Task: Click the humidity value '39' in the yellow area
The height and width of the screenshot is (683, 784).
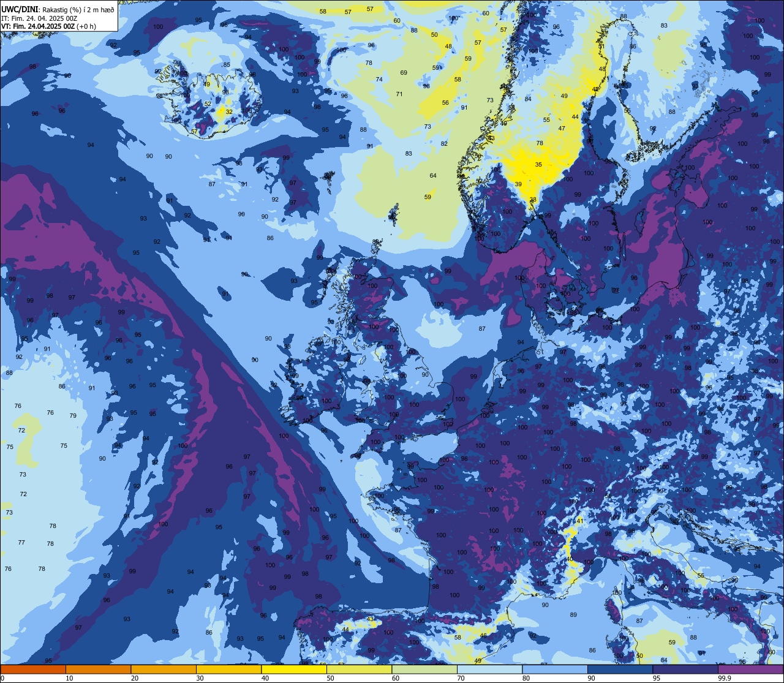Action: click(x=518, y=184)
